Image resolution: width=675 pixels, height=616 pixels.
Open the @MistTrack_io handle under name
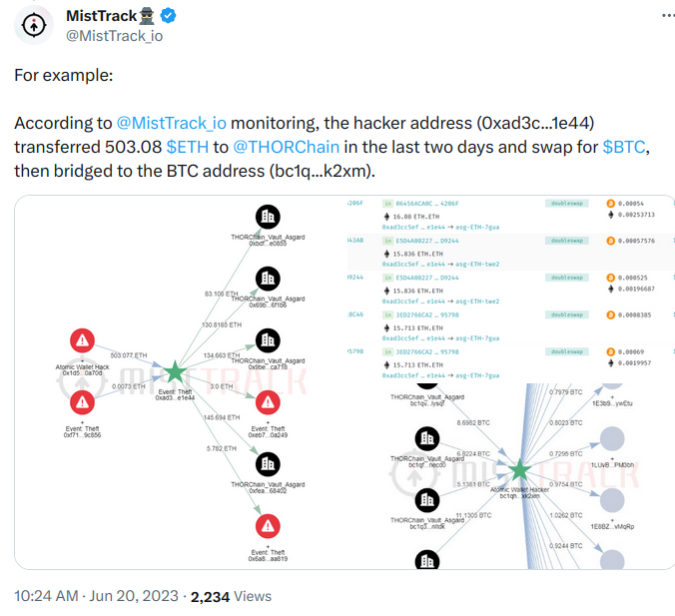tap(115, 36)
